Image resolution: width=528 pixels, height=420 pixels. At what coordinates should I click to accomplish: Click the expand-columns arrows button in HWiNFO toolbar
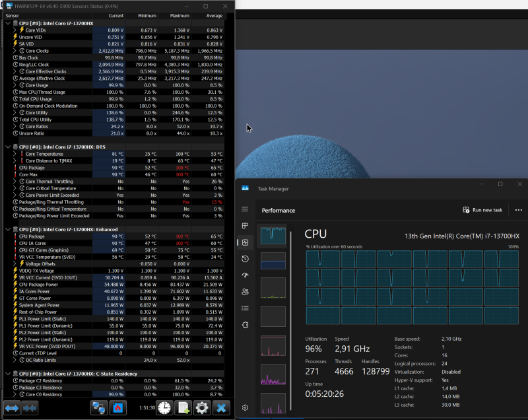(x=12, y=408)
